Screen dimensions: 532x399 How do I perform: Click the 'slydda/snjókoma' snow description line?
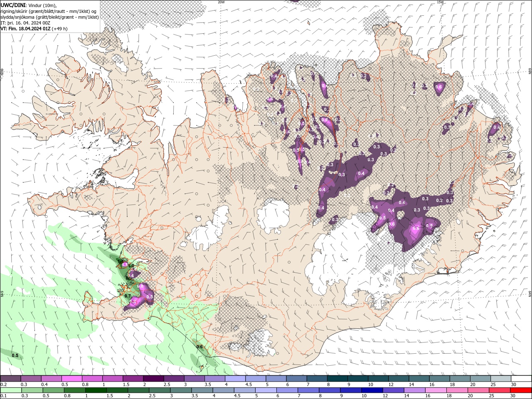click(x=49, y=17)
